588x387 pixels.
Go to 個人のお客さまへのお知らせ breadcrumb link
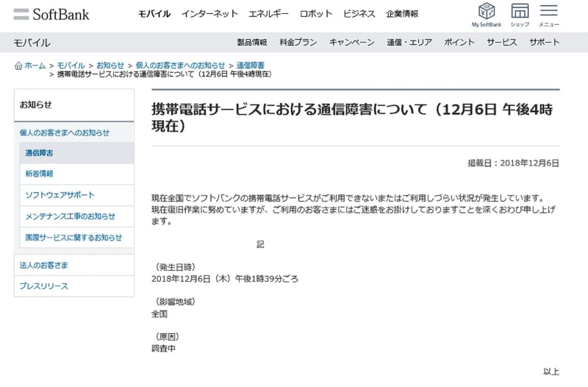click(x=180, y=65)
